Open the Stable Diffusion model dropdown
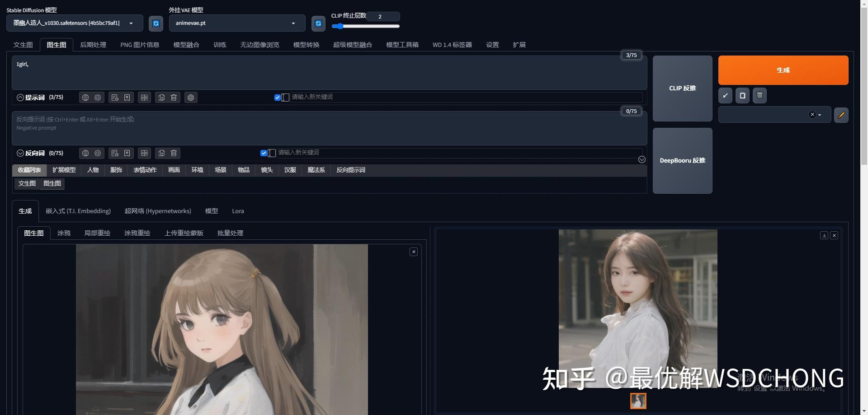868x415 pixels. (x=131, y=23)
